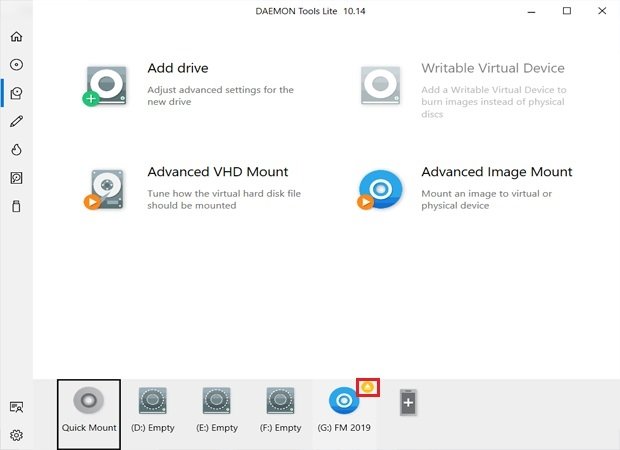Viewport: 620px width, 450px height.
Task: Add a new device with the plus icon
Action: pyautogui.click(x=408, y=402)
